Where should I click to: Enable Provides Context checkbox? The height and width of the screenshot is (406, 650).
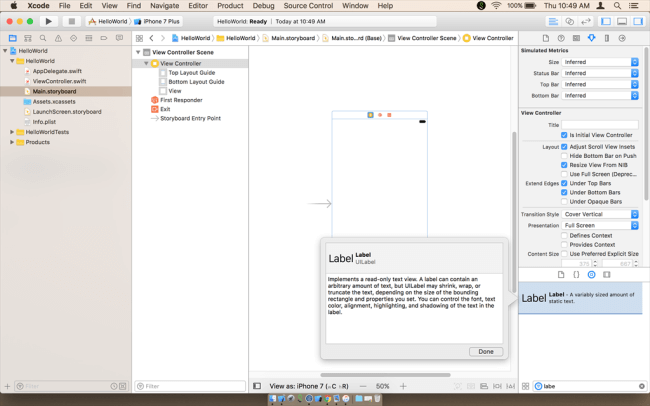[564, 244]
